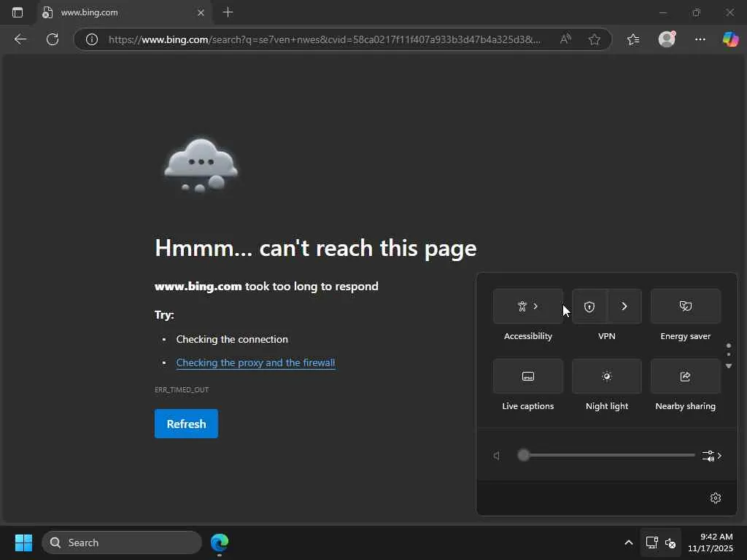Toggle the Nearby sharing tile
This screenshot has width=747, height=560.
coord(686,376)
